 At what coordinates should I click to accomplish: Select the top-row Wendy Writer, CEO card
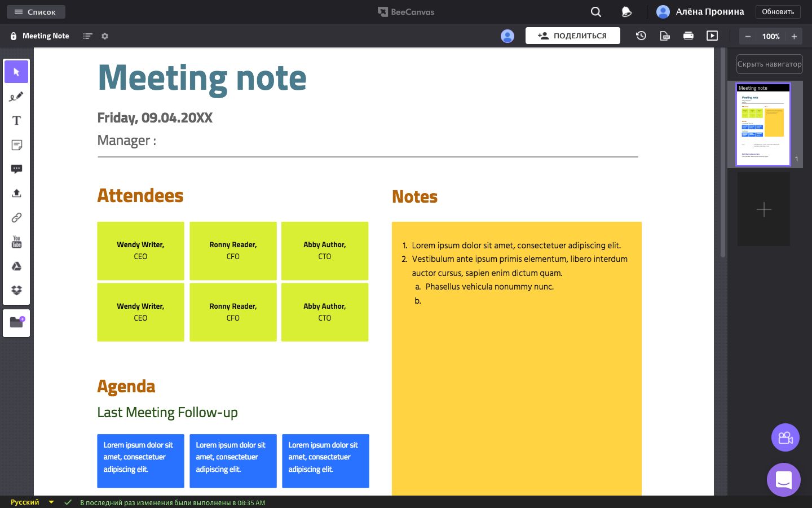click(x=140, y=251)
